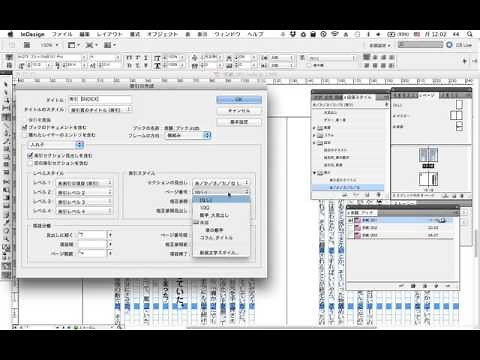480x360 pixels.
Task: Open フレームの方向 dropdown
Action: (188, 135)
